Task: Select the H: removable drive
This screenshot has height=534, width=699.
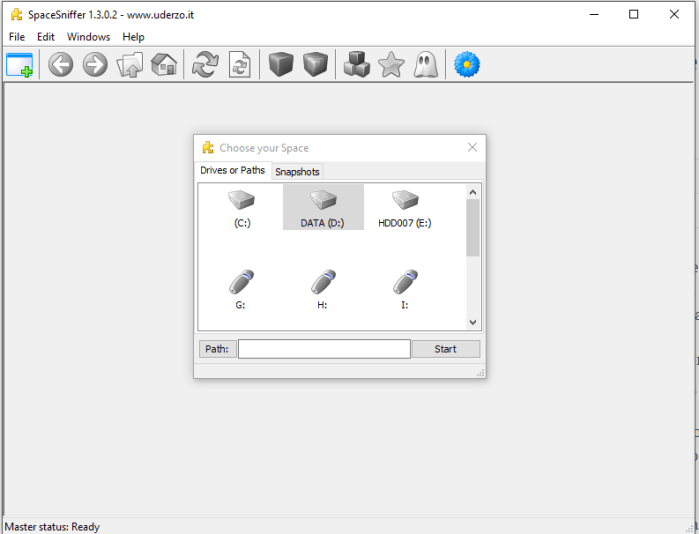Action: point(323,290)
